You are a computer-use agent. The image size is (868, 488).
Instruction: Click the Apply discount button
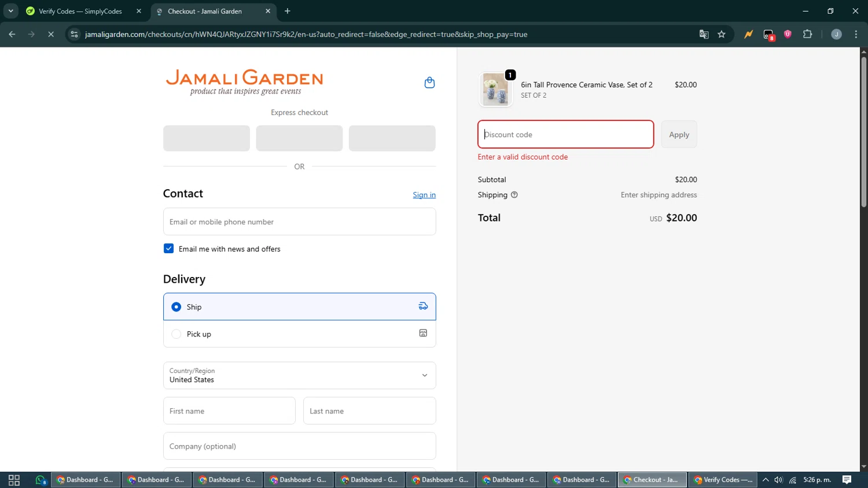[x=679, y=134]
